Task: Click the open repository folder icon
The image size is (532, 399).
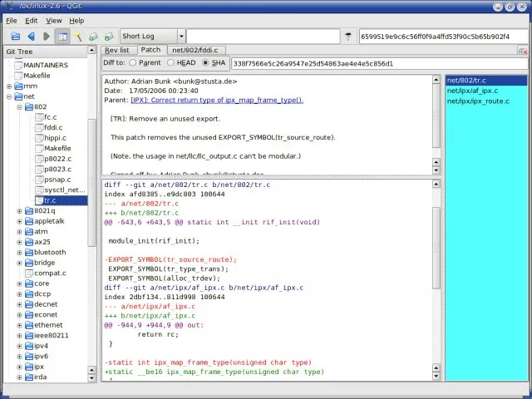Action: tap(15, 37)
